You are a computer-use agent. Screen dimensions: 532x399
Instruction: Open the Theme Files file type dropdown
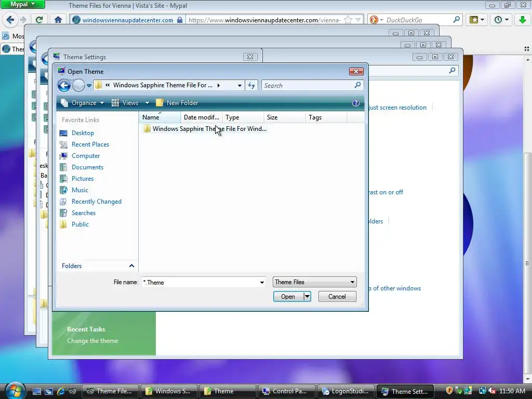[x=314, y=282]
